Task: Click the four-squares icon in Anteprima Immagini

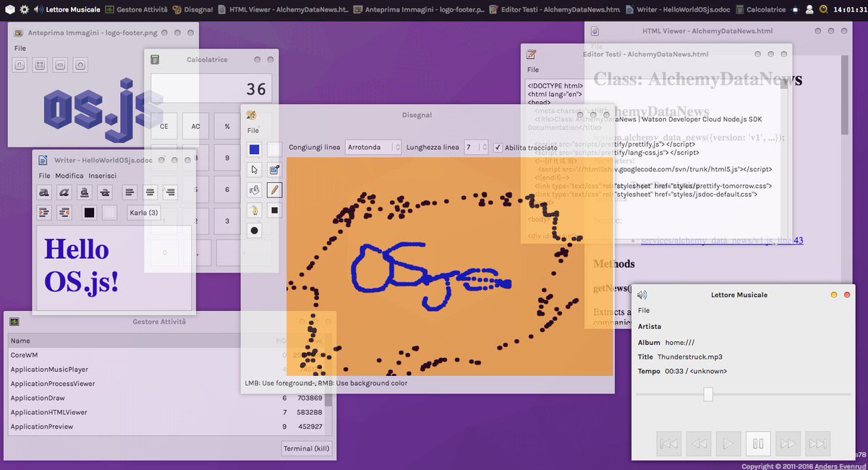Action: click(x=41, y=65)
